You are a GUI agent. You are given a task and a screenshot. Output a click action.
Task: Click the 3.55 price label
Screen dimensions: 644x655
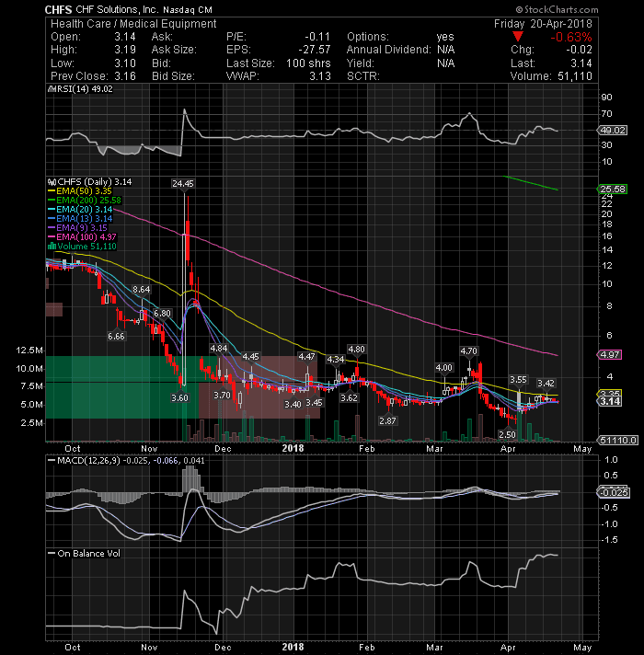[518, 380]
